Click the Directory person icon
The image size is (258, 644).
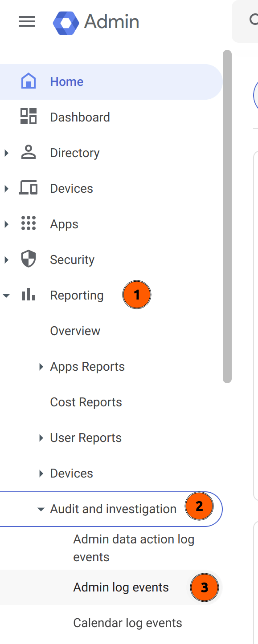click(x=29, y=153)
